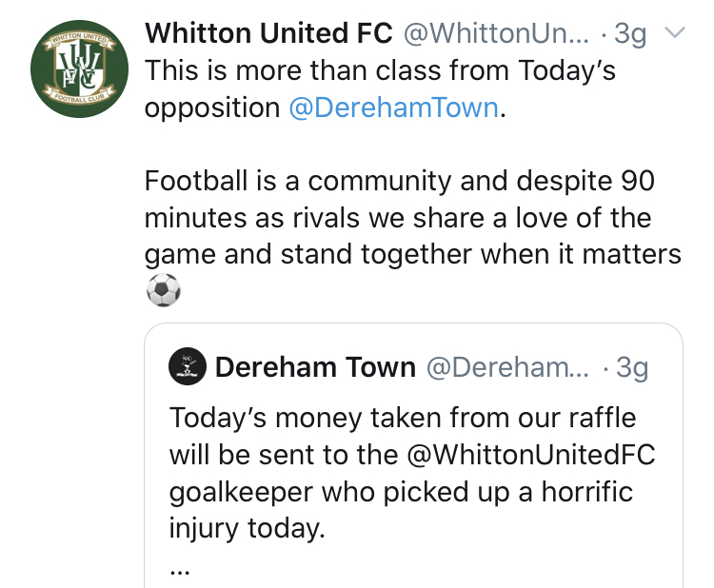Click "game and stand together" tweet line
Screen dimensions: 714x588
pos(412,254)
